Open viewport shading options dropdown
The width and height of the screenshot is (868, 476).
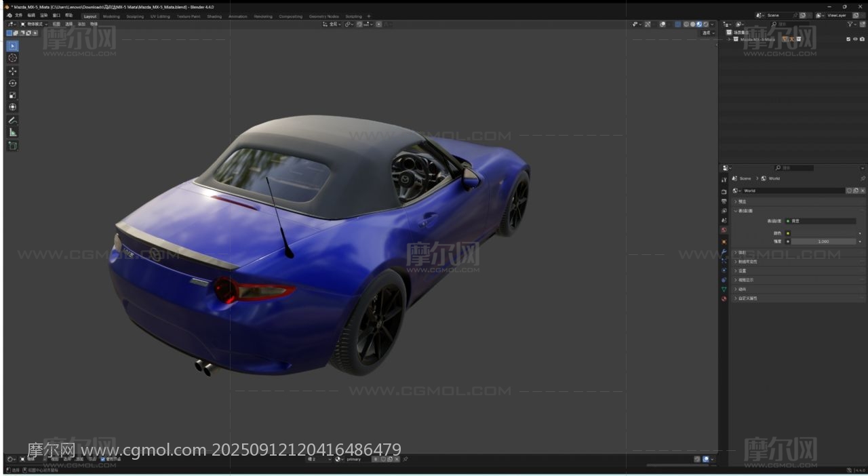[712, 24]
